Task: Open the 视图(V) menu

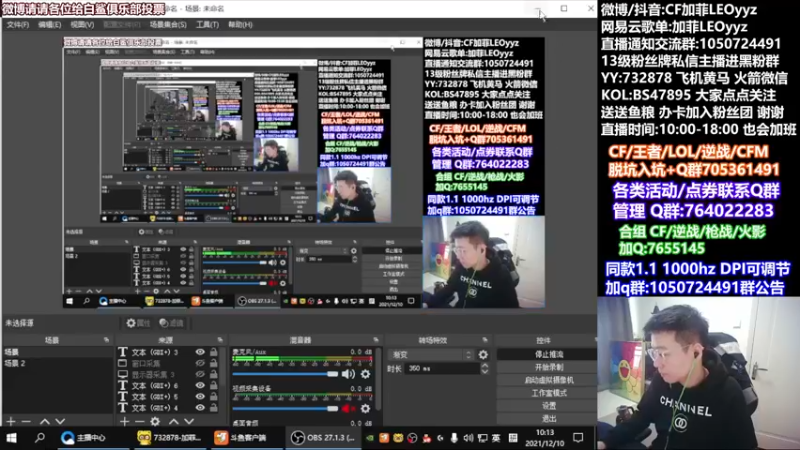Action: (82, 24)
